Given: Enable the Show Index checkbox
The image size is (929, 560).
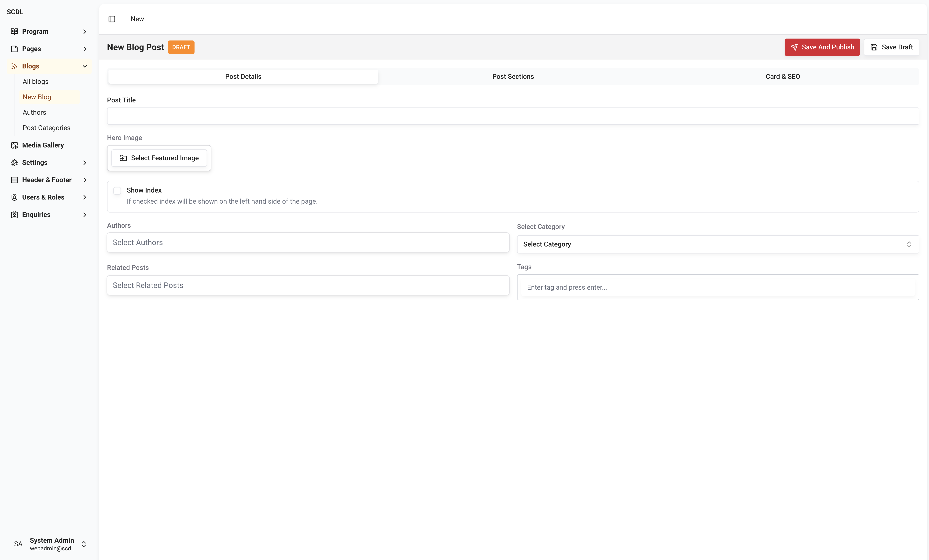Looking at the screenshot, I should [x=117, y=191].
